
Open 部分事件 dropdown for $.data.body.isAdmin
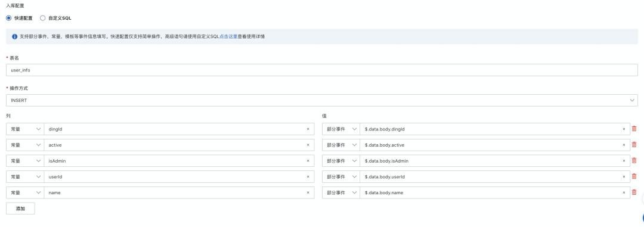[x=341, y=161]
